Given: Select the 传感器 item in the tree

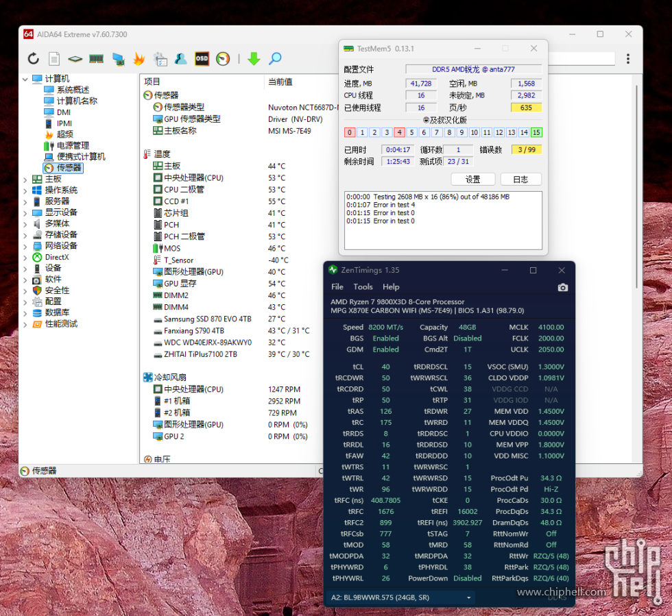Looking at the screenshot, I should (63, 168).
